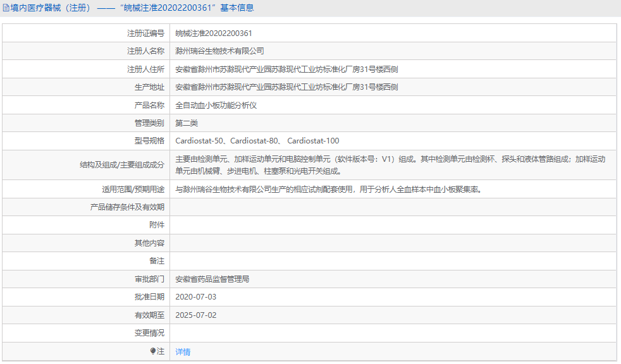Viewport: 621px width, 364px height.
Task: Click the 生产地址 label
Action: coord(149,87)
